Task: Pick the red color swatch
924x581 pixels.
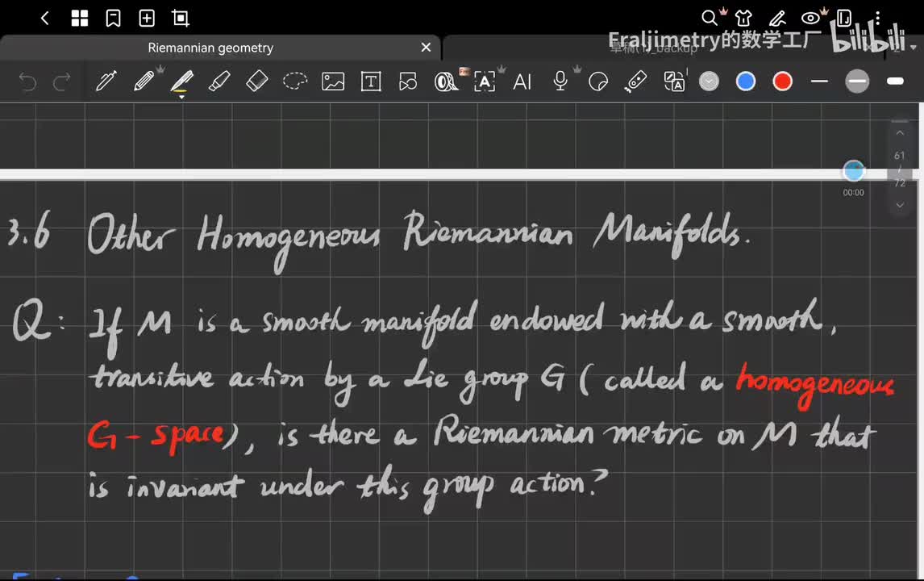Action: coord(783,82)
